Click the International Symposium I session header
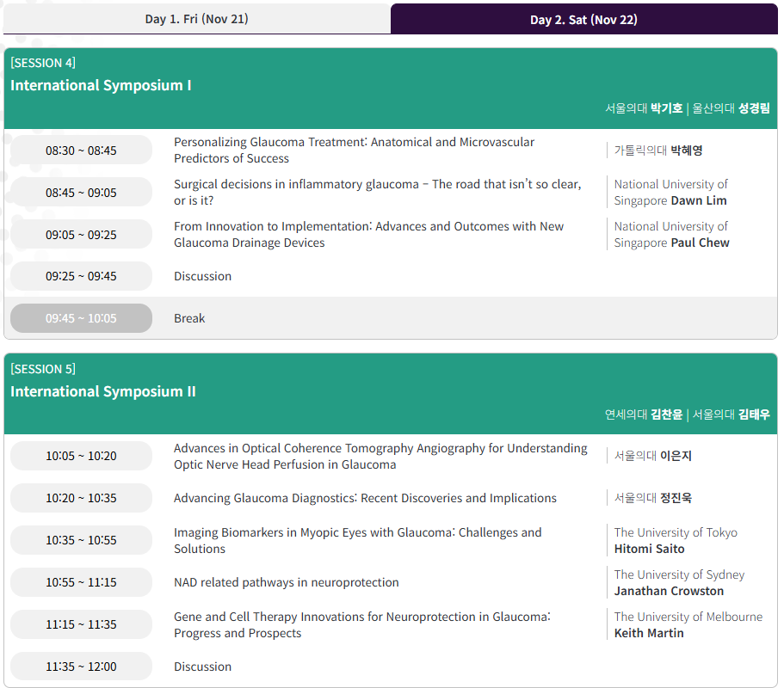 pyautogui.click(x=101, y=85)
